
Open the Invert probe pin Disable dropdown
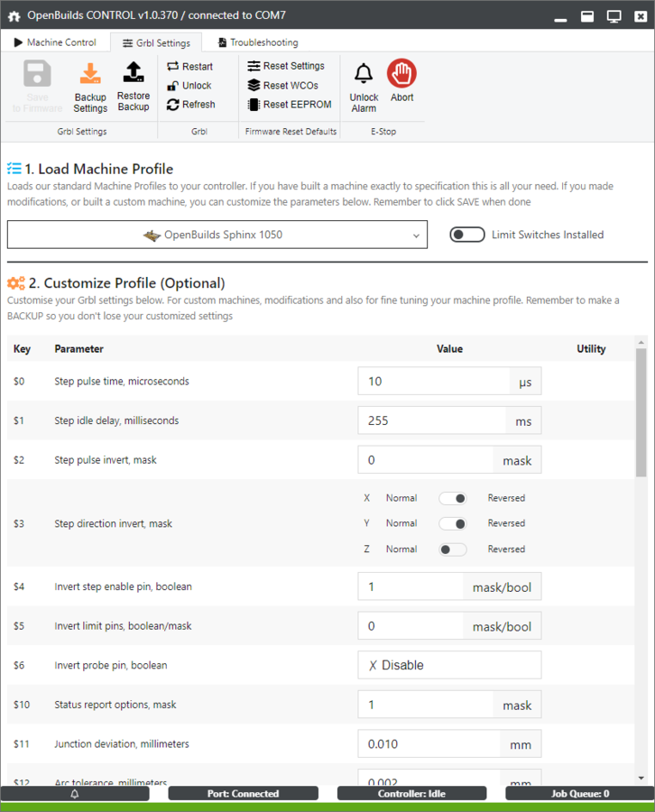[449, 665]
